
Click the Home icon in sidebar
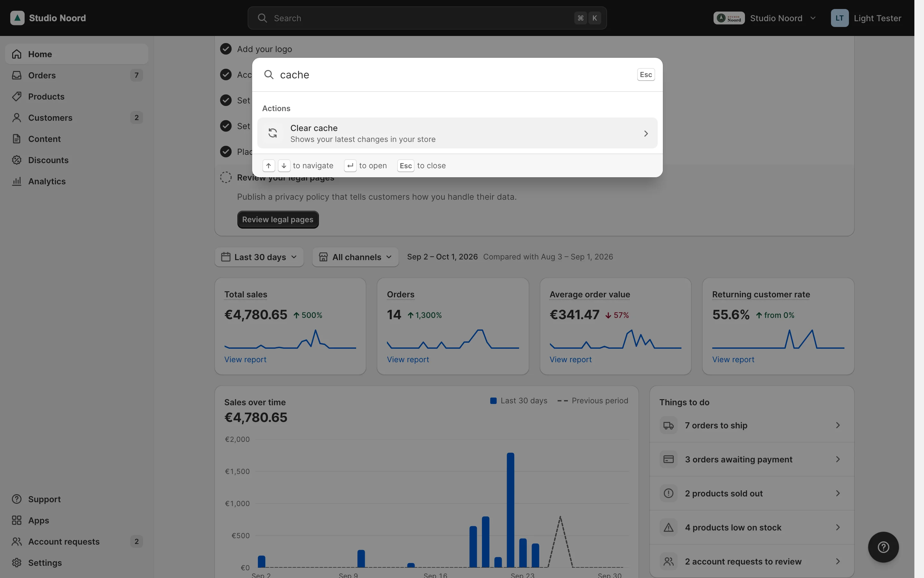[x=17, y=54]
